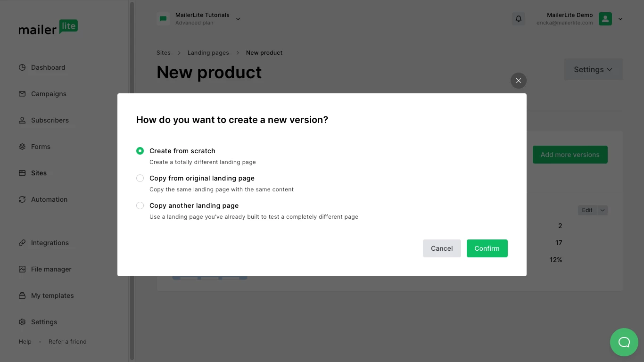Click the notification bell icon
This screenshot has height=362, width=644.
click(x=519, y=19)
